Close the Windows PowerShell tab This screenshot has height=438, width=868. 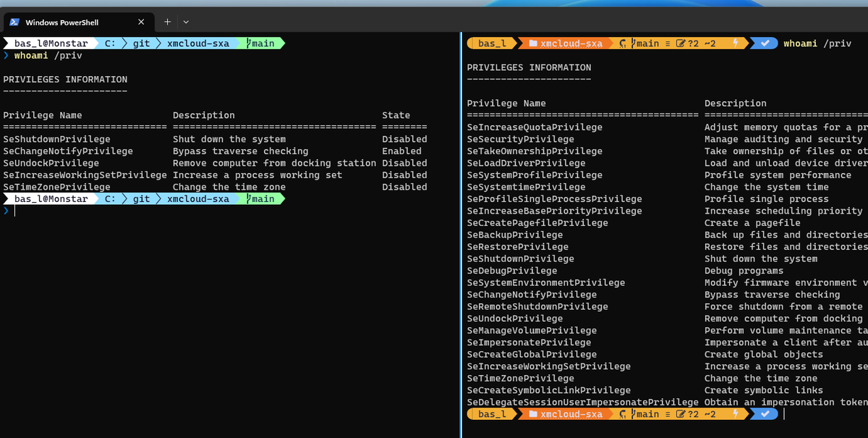click(142, 21)
